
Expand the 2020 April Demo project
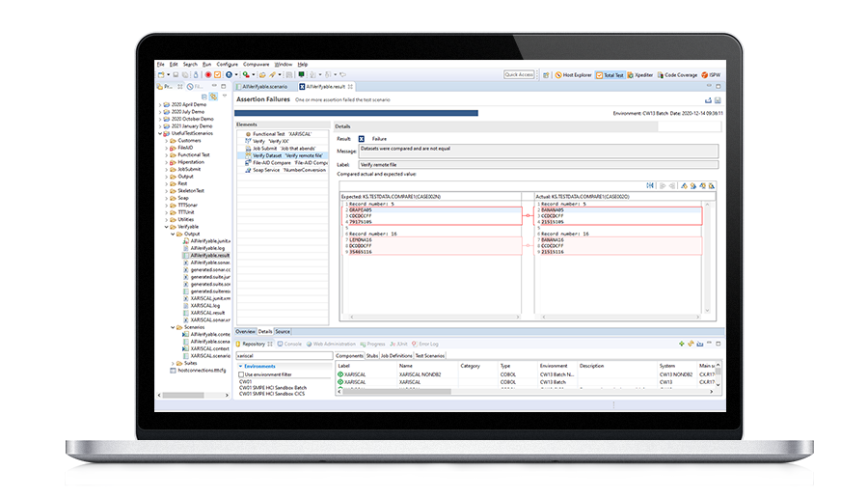pos(162,104)
